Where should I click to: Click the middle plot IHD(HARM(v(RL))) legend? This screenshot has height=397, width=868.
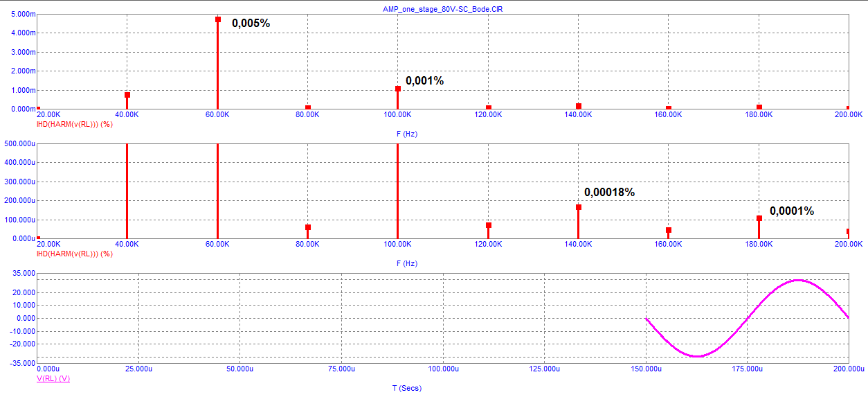click(x=74, y=254)
